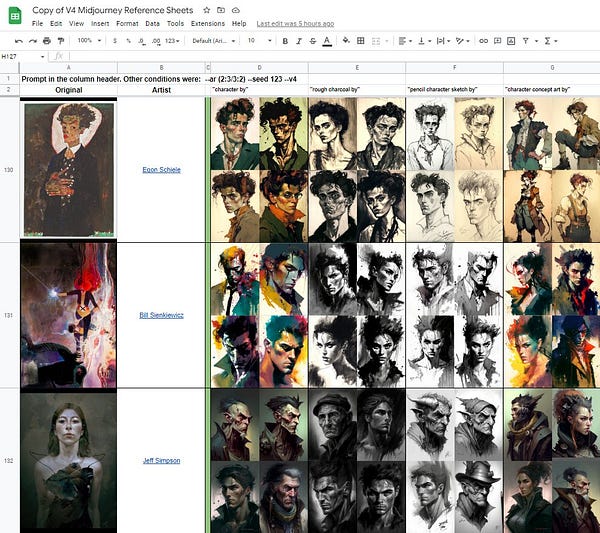This screenshot has height=533, width=600.
Task: Undo the last action
Action: (x=19, y=41)
